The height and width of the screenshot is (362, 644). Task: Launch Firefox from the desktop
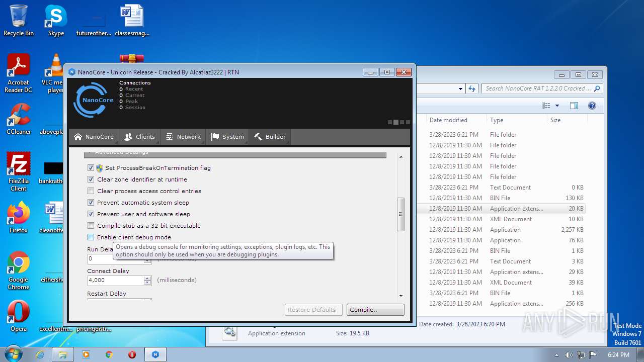(x=19, y=217)
